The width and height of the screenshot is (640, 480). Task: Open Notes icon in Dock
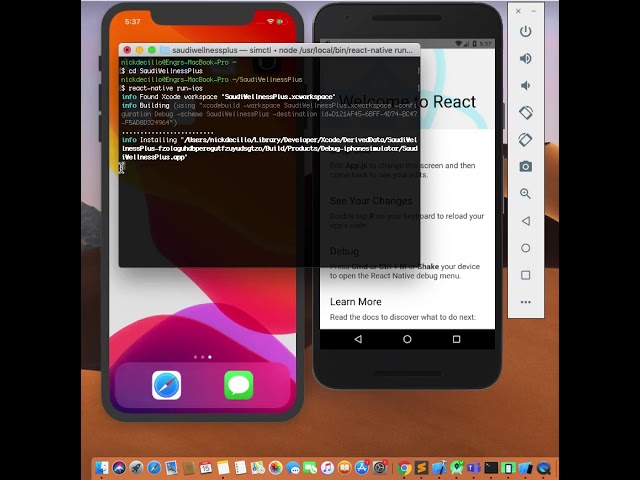[223, 468]
